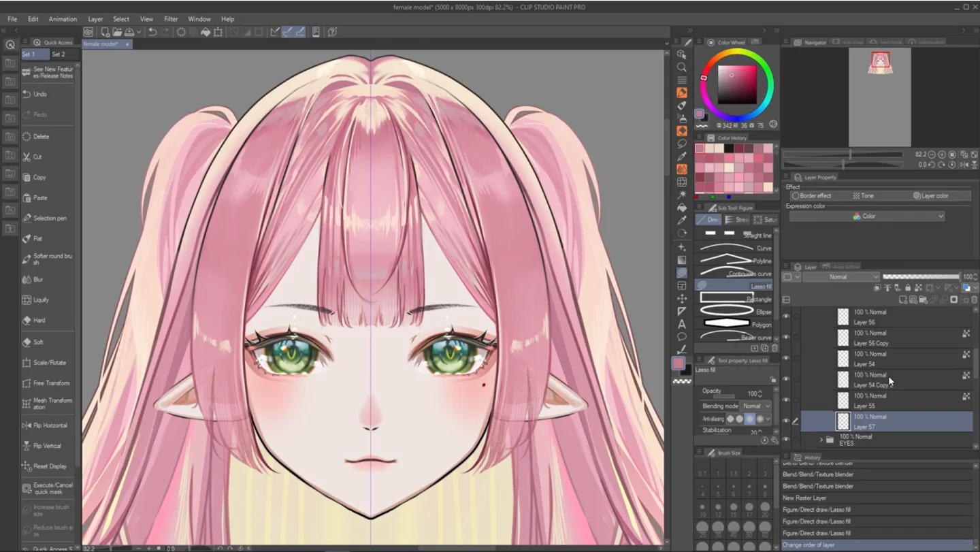Click the Create layer mask icon in Layer panel

coord(954,299)
